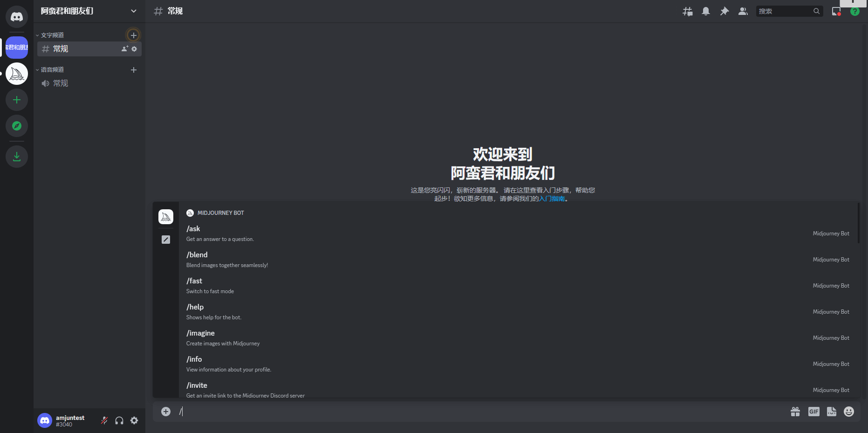Open the Midjourney sailboat server icon
Screen dimensions: 868x433
click(x=17, y=74)
